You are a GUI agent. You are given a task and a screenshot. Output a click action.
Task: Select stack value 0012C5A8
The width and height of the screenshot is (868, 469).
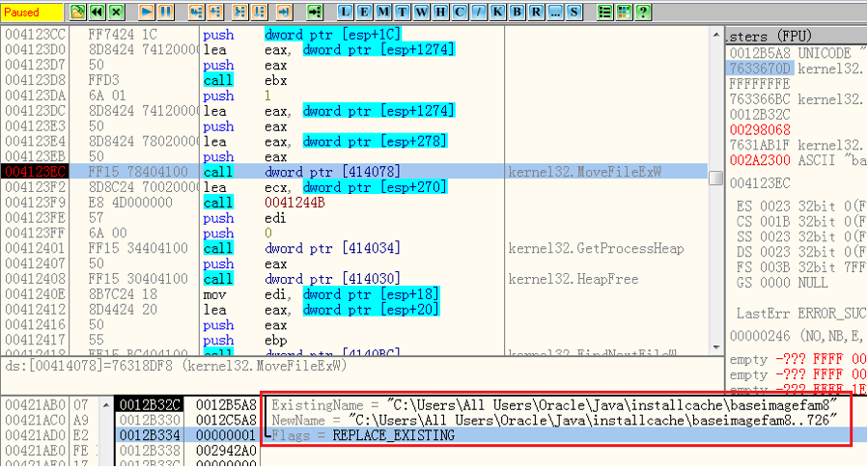click(x=226, y=421)
